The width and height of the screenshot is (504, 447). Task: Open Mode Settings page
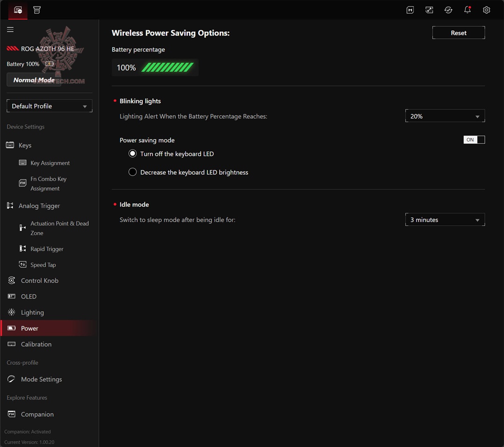(41, 379)
